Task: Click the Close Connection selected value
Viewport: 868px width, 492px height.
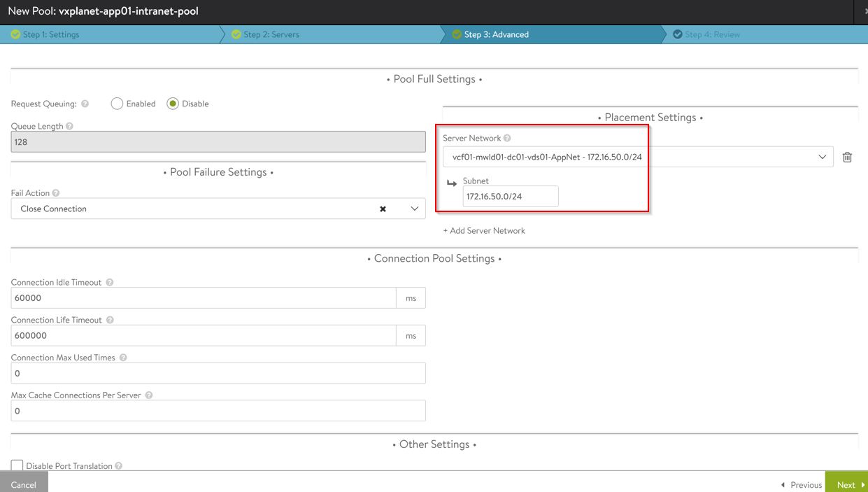Action: [x=54, y=209]
